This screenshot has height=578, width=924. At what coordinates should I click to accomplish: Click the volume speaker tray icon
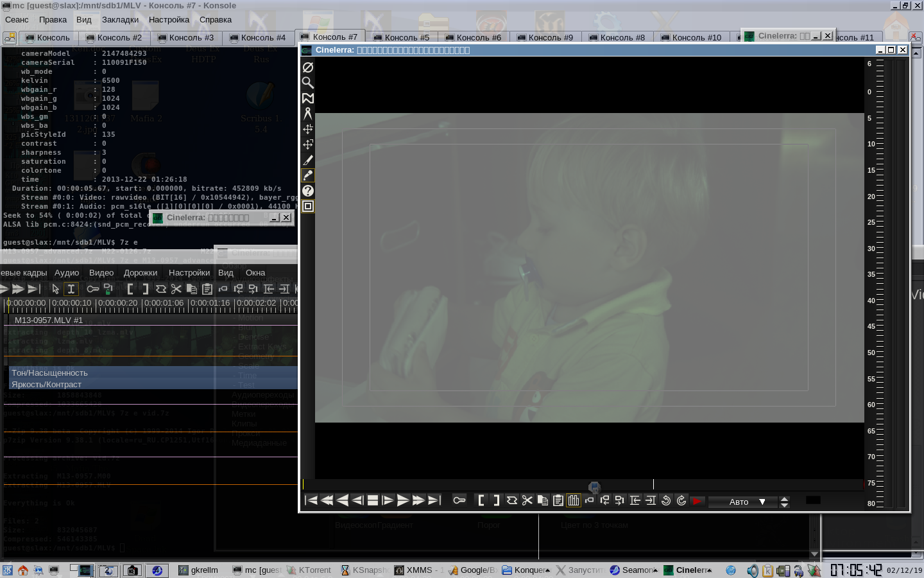[752, 570]
